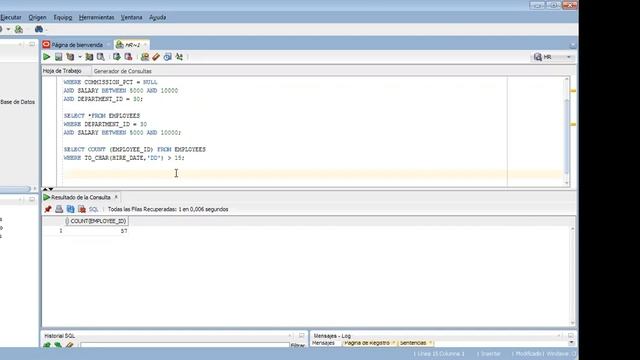The height and width of the screenshot is (360, 640).
Task: Click the Clear eraser icon in worksheet toolbar
Action: coord(156,57)
